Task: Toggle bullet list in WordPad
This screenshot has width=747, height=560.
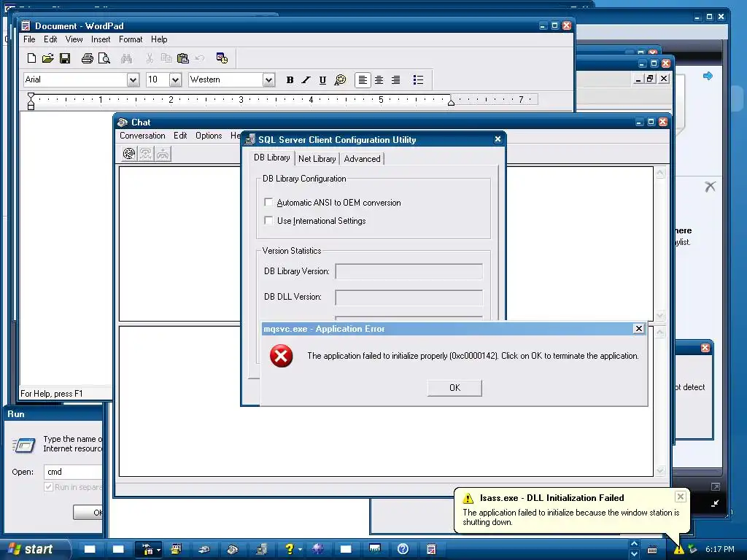Action: tap(418, 80)
